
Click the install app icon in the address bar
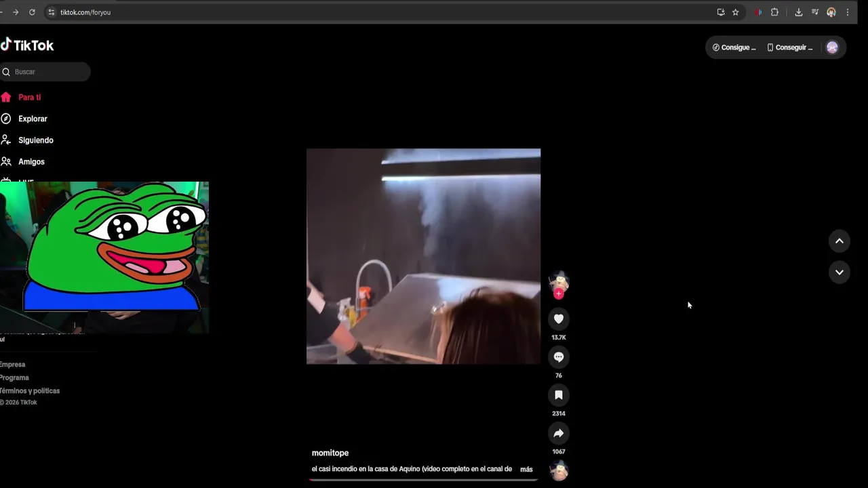point(721,12)
